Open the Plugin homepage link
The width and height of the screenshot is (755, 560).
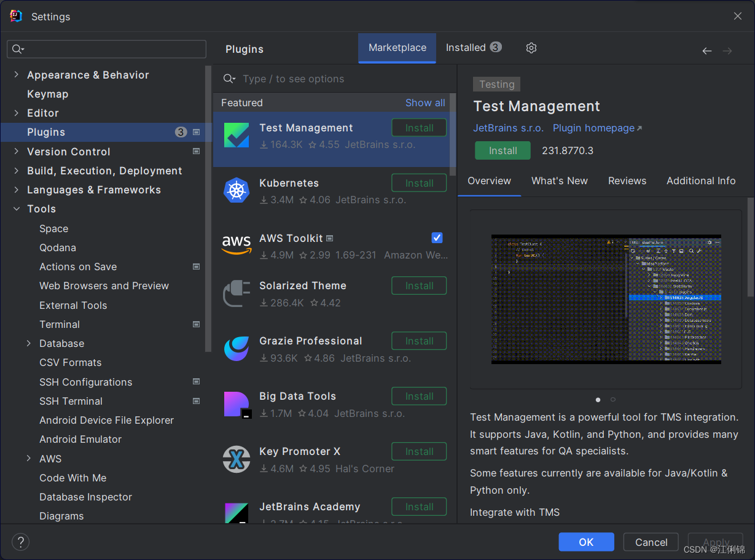pyautogui.click(x=597, y=128)
